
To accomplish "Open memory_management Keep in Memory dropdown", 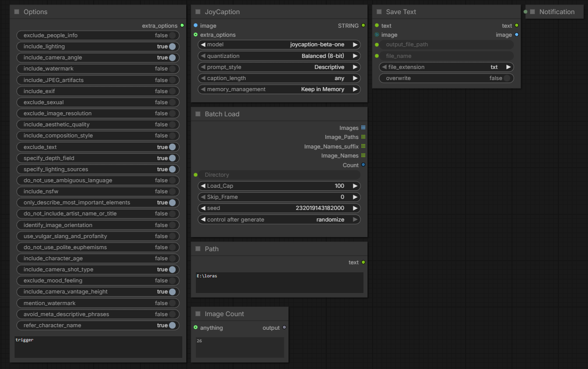I will 279,89.
